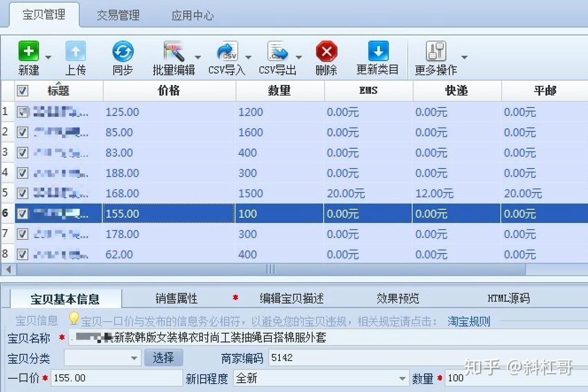
Task: Select the price cell 125.00
Action: coord(169,112)
